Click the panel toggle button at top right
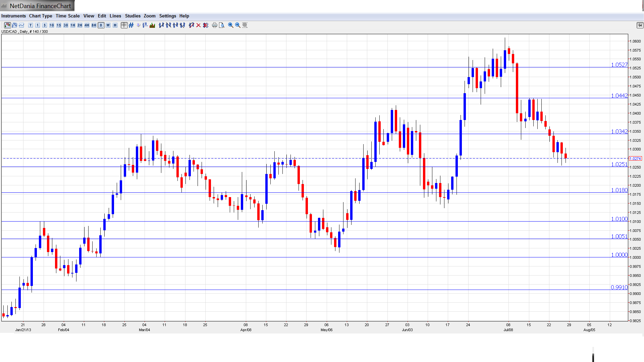The width and height of the screenshot is (644, 362). tap(640, 25)
